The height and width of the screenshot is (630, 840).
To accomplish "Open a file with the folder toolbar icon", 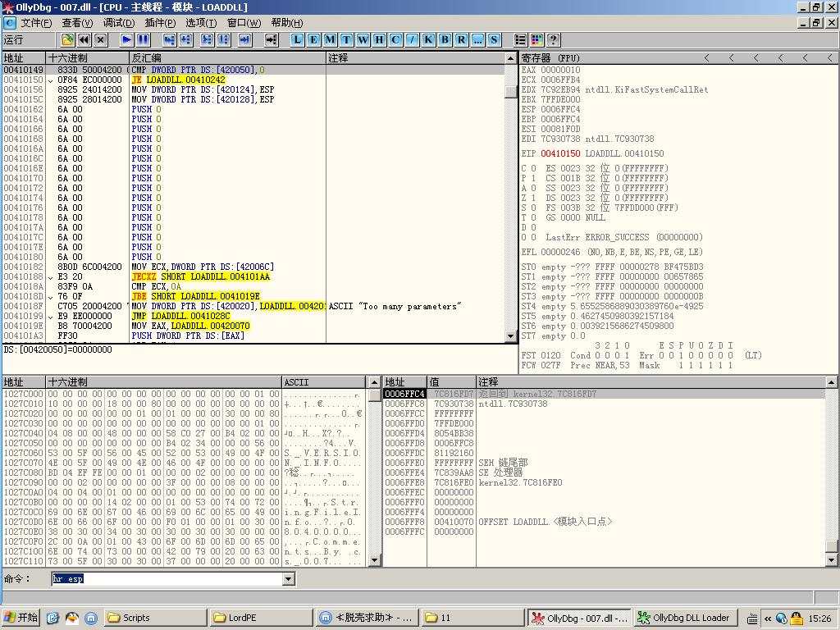I will click(x=67, y=40).
